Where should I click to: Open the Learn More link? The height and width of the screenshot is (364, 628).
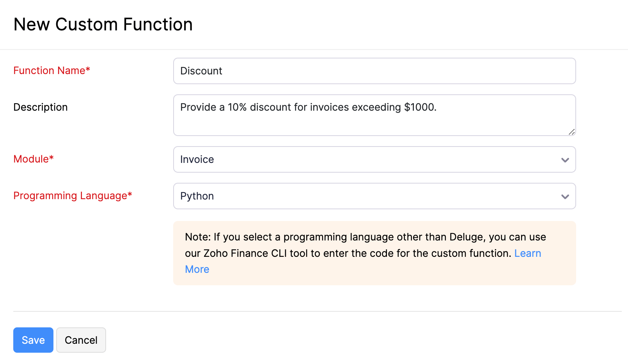[x=527, y=253]
